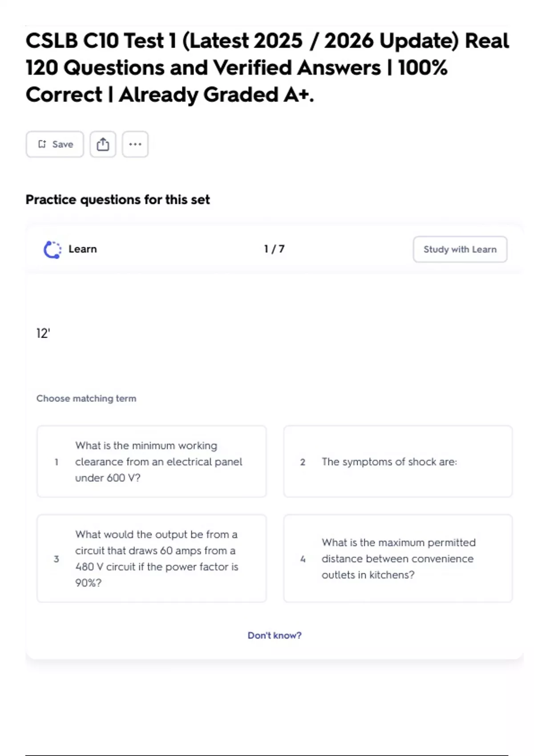Click the 1 / 7 progress counter

274,249
